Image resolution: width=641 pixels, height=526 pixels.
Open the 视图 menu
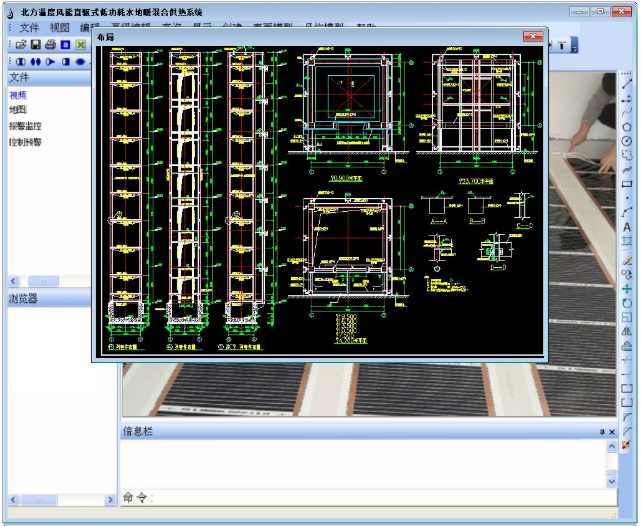click(61, 28)
